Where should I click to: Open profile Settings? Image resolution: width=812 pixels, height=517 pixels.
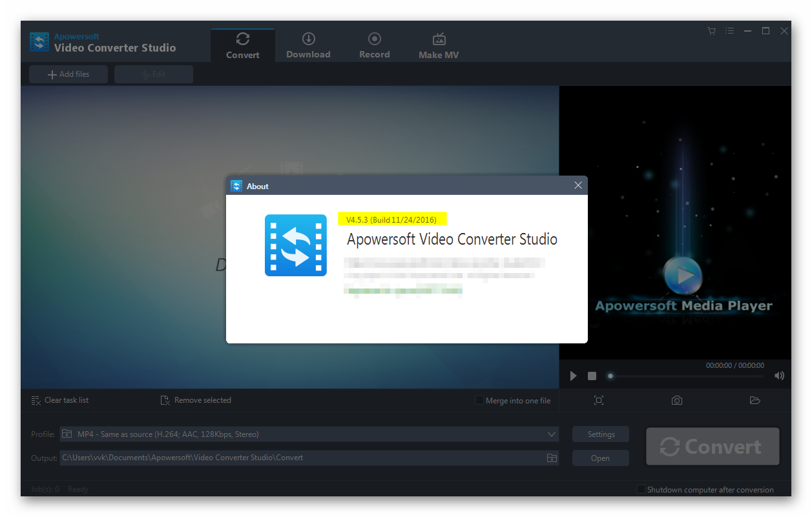(601, 434)
